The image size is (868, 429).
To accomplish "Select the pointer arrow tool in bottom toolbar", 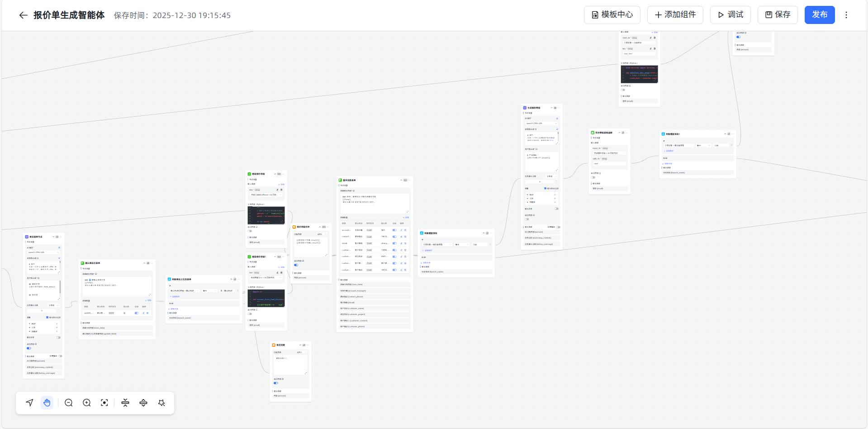I will (x=30, y=403).
